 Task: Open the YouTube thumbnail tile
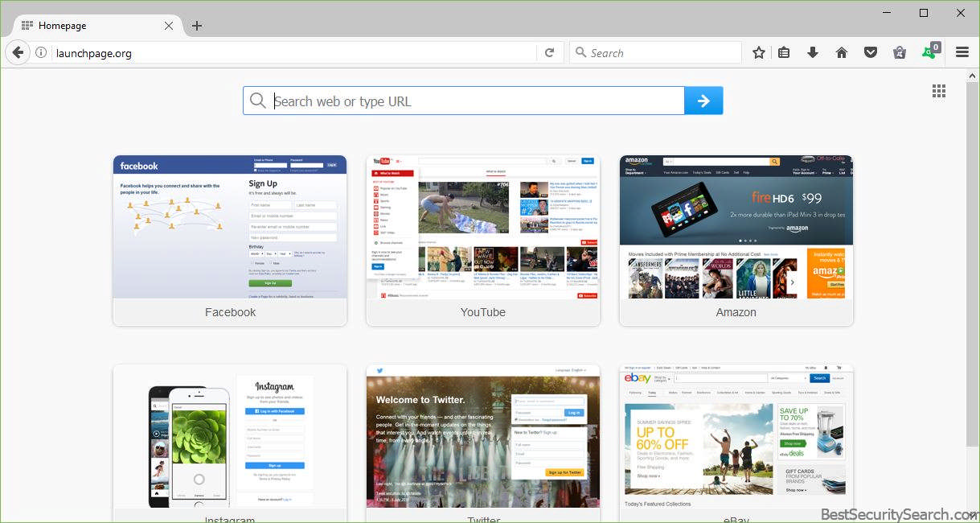click(x=483, y=240)
